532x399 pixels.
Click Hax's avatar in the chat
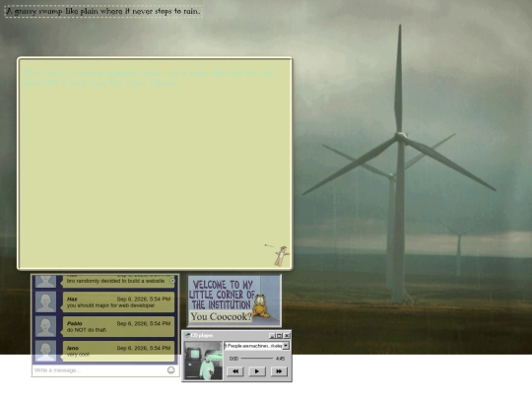tap(45, 302)
